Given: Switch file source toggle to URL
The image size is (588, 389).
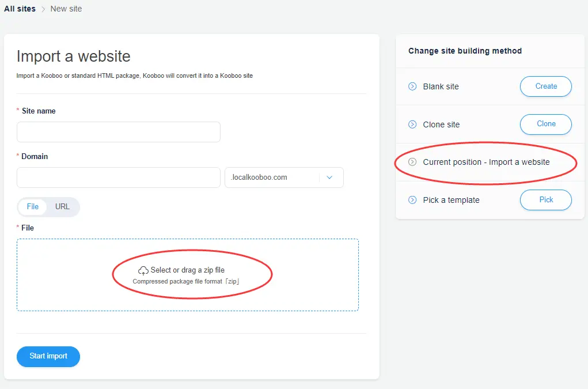Looking at the screenshot, I should [62, 207].
